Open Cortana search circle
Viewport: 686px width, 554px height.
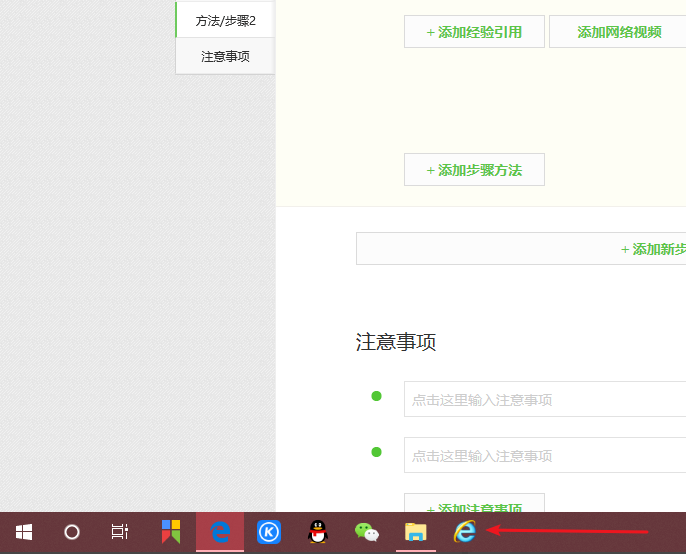(x=72, y=533)
